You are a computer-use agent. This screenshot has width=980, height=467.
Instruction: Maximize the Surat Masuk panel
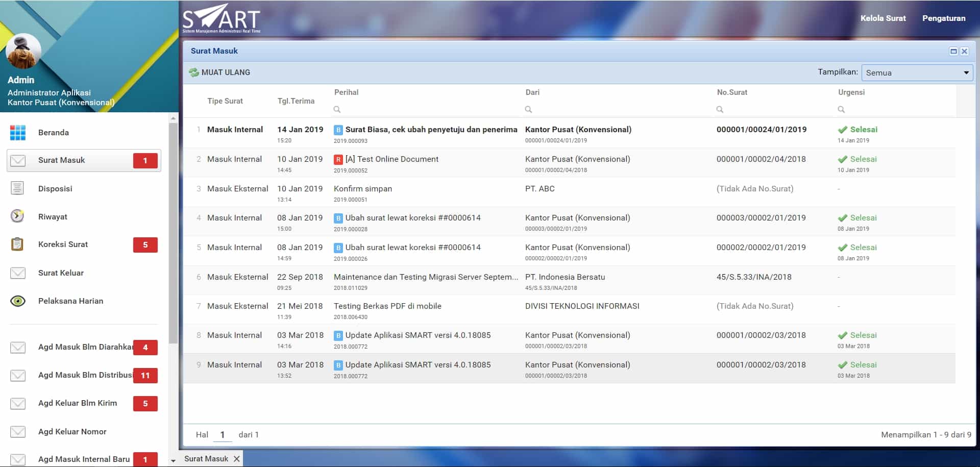coord(953,51)
